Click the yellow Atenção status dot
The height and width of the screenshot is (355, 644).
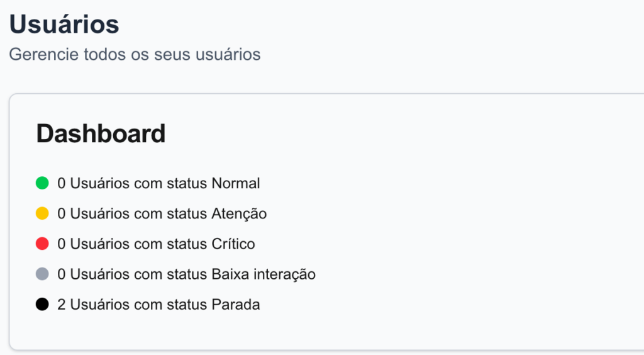click(x=42, y=214)
